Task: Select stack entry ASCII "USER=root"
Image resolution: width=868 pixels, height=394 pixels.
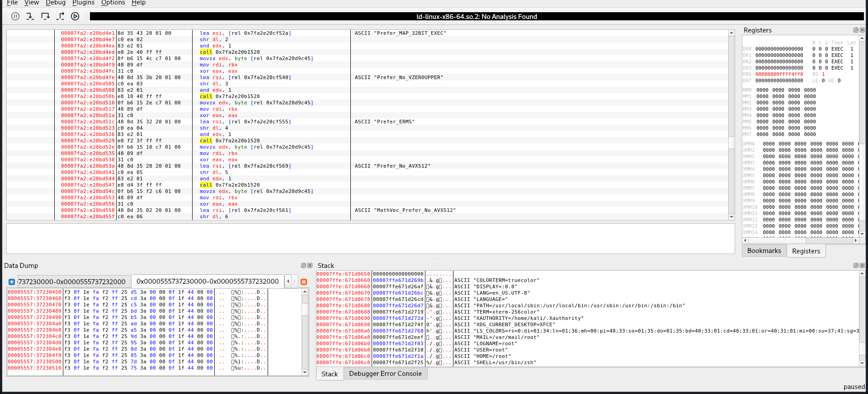Action: 481,350
